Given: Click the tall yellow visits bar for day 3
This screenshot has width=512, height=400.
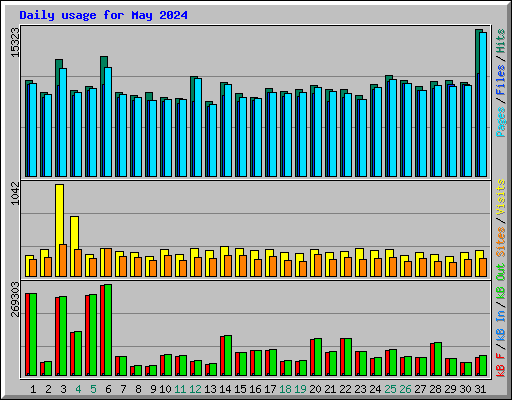Looking at the screenshot, I should (59, 214).
